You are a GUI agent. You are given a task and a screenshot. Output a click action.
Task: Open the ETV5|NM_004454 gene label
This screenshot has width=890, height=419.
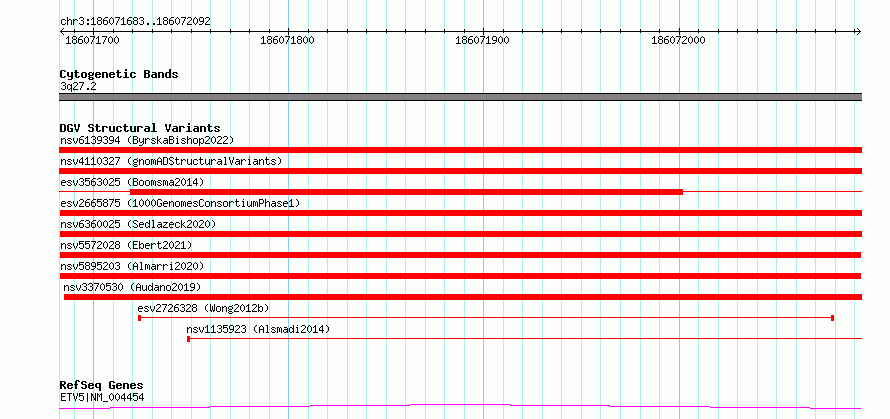tap(102, 397)
